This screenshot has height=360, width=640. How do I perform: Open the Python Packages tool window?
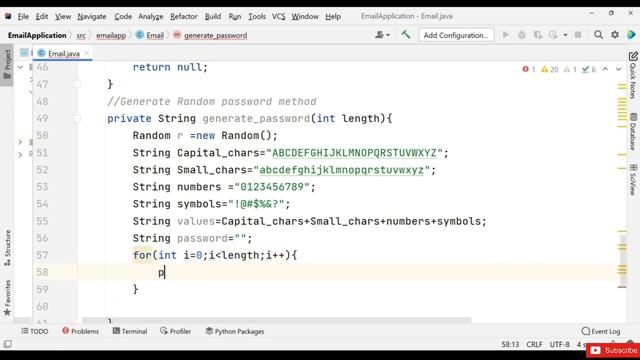click(x=235, y=331)
